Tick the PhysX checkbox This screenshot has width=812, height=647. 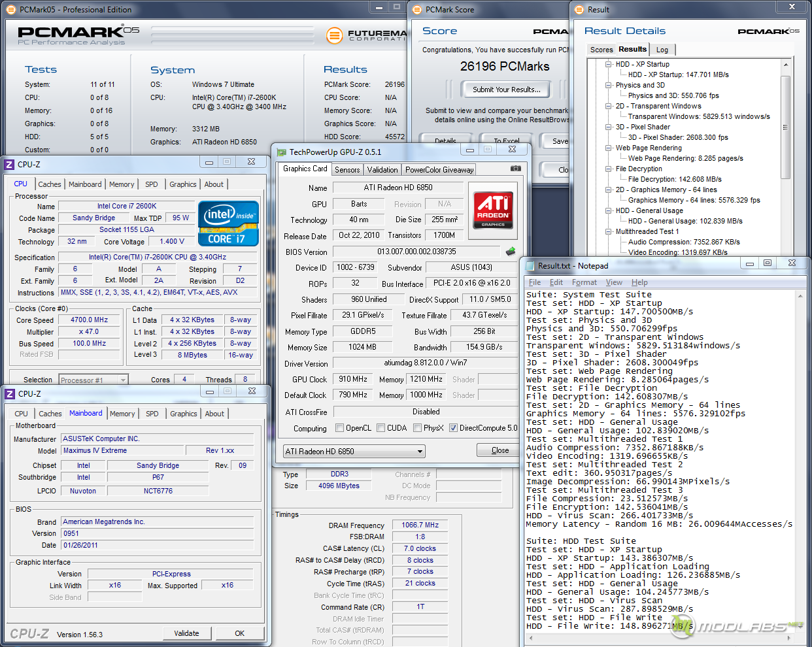click(x=417, y=428)
